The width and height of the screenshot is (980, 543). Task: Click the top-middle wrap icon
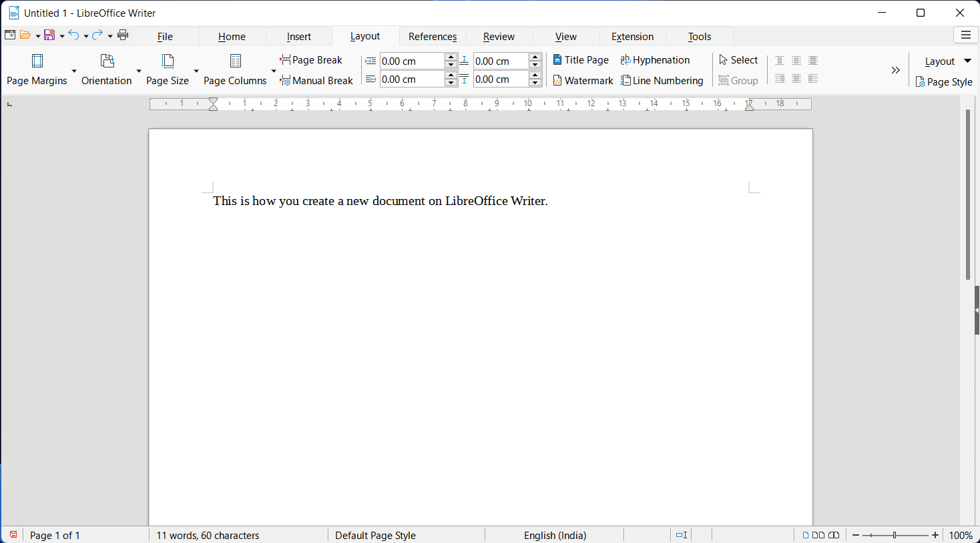pyautogui.click(x=796, y=61)
